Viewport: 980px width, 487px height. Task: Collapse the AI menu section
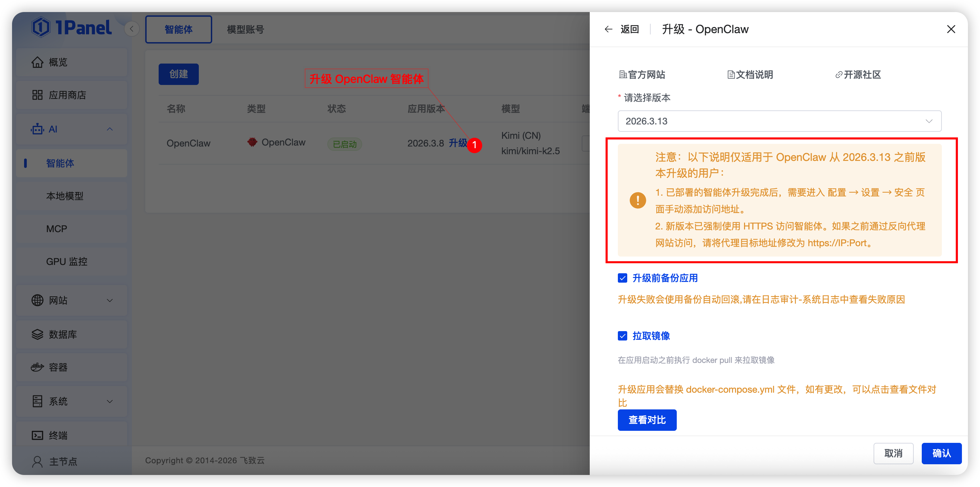[x=109, y=129]
